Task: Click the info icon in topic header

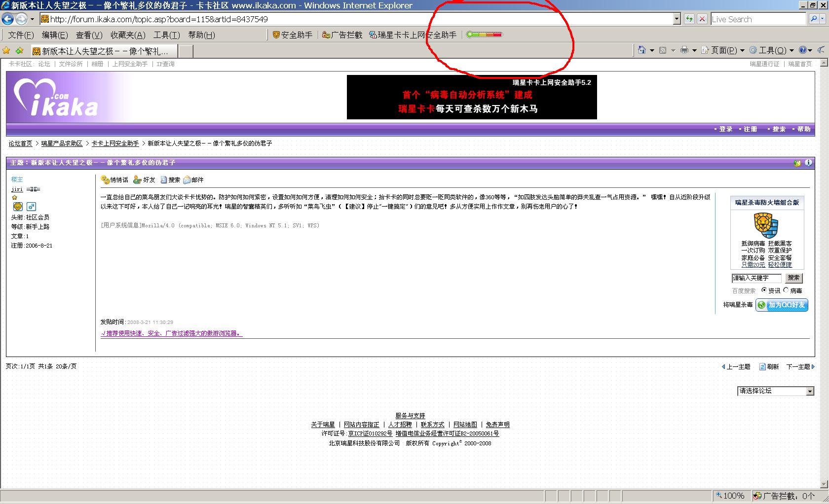Action: [x=808, y=162]
